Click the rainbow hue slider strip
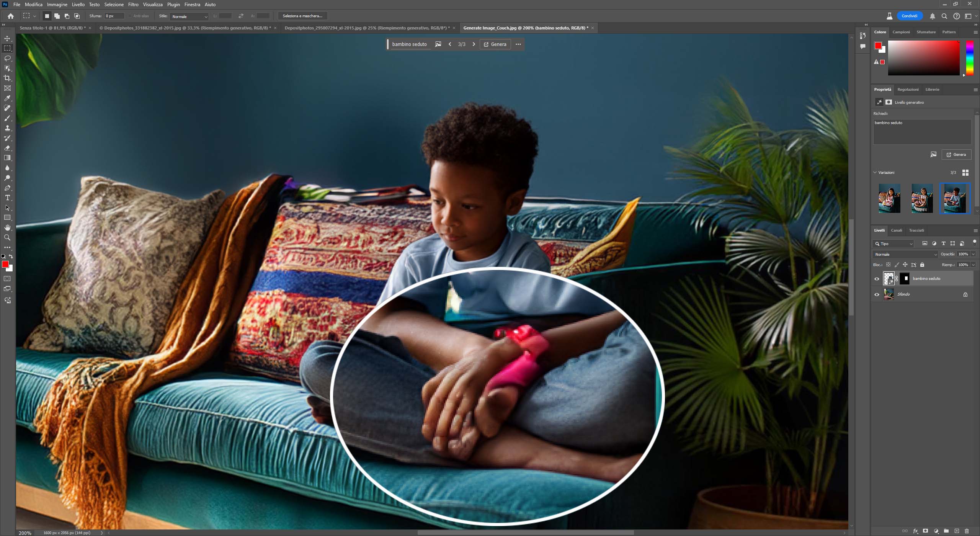This screenshot has width=980, height=536. coord(970,57)
